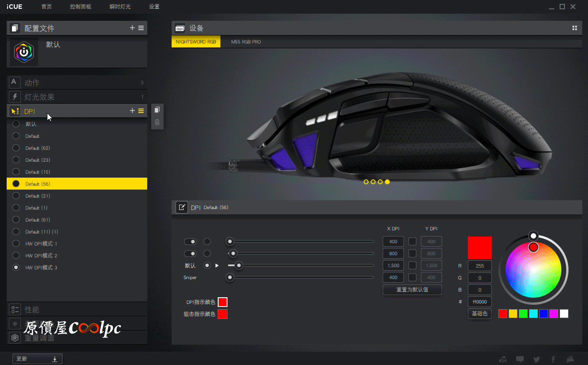Click the devices keyboard icon

click(180, 28)
